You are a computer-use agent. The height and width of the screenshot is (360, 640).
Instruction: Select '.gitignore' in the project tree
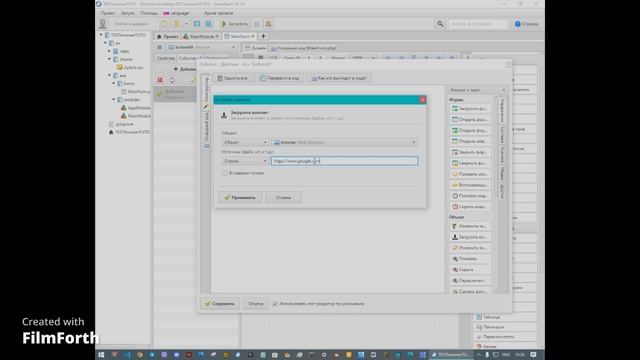tap(121, 124)
